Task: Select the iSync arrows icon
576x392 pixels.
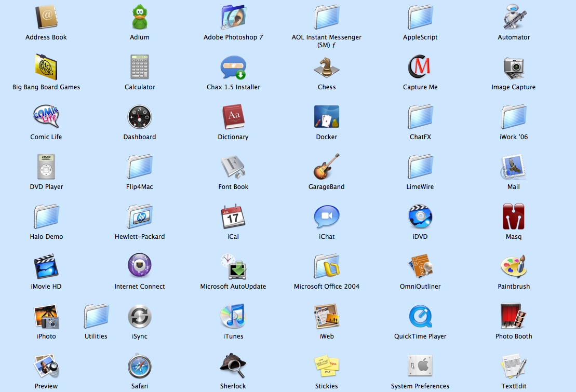Action: 140,316
